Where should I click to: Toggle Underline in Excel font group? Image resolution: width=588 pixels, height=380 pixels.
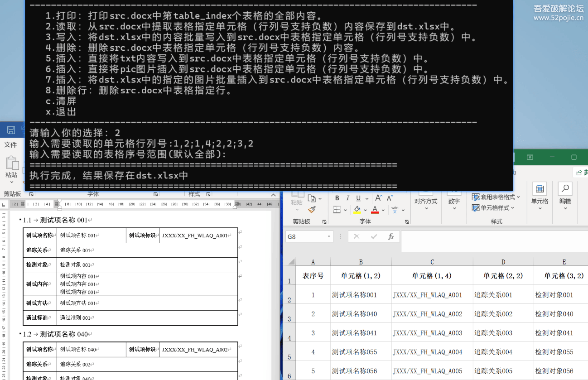(x=358, y=198)
